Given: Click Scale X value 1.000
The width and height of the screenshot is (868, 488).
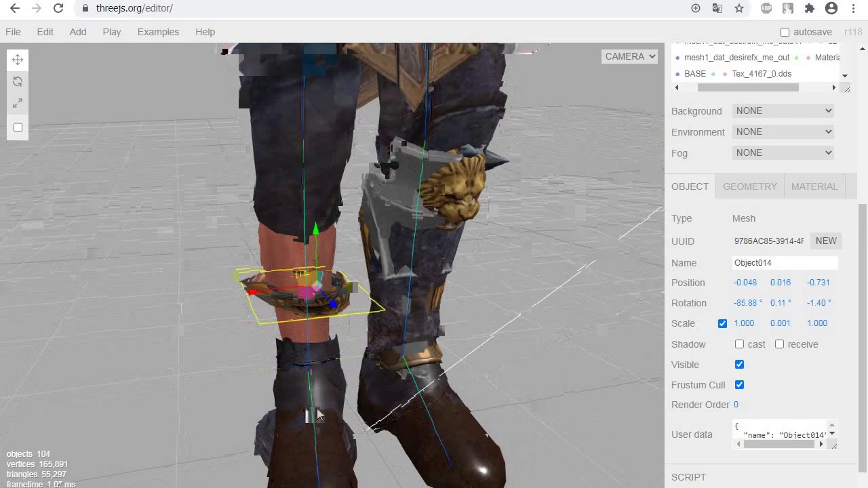Looking at the screenshot, I should pyautogui.click(x=744, y=323).
